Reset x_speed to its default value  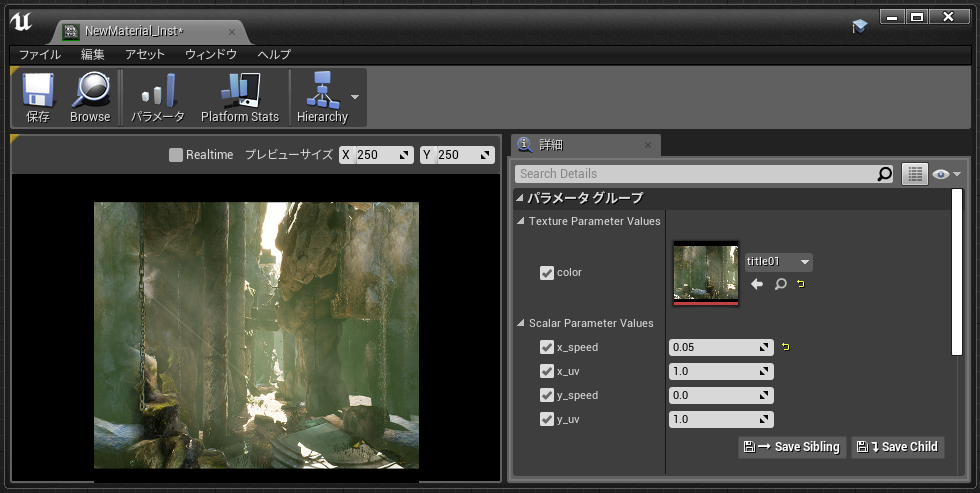[786, 347]
